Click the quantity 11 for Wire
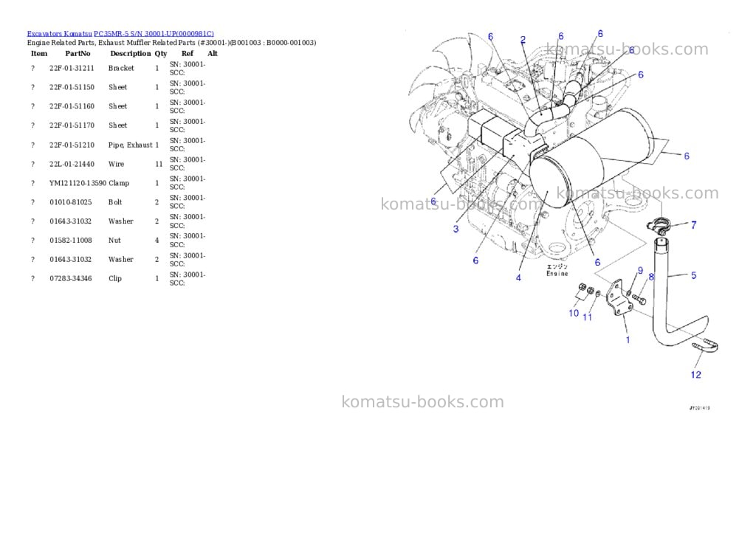This screenshot has width=756, height=535. pos(159,165)
